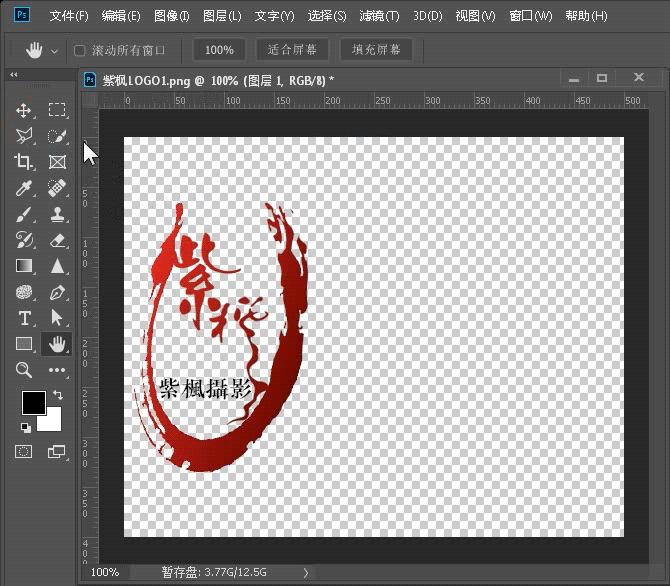670x586 pixels.
Task: Open the 编辑(E) menu
Action: point(121,16)
